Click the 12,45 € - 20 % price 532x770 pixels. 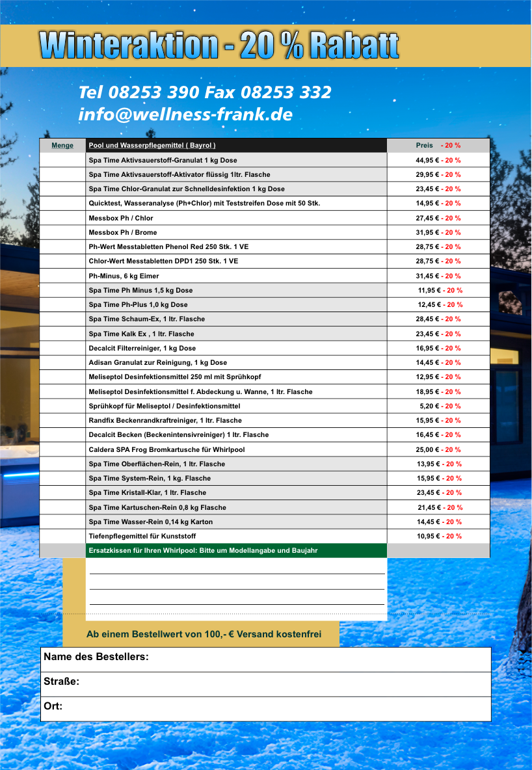[x=440, y=304]
